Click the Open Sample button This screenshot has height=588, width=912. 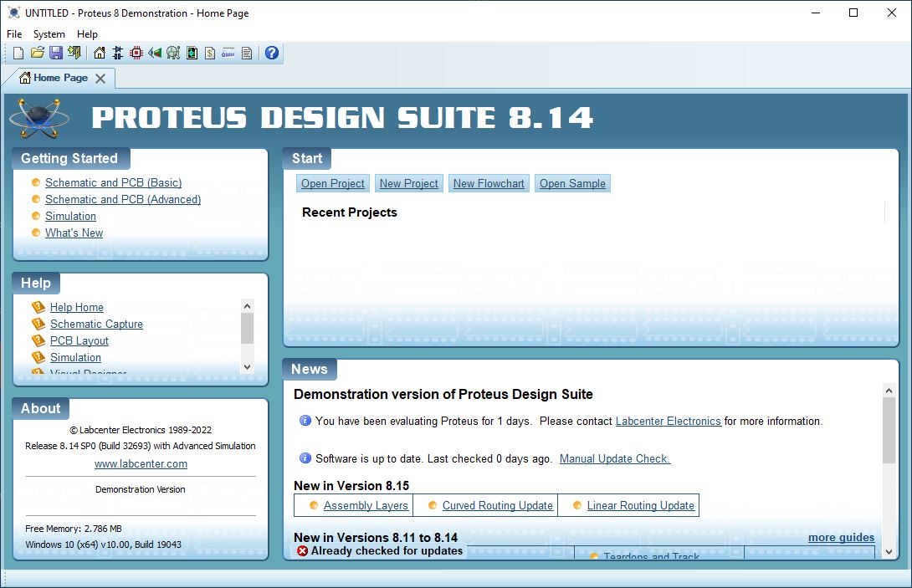(572, 184)
